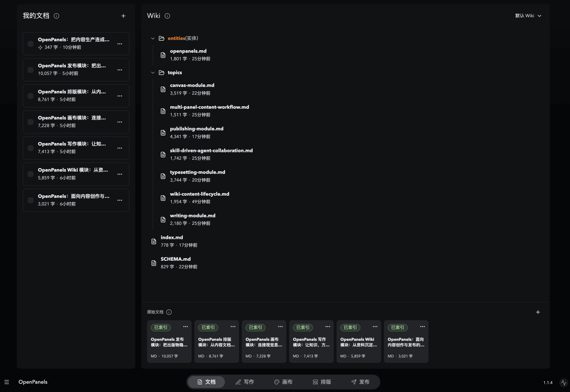
Task: Click the file icon of openpanels.md
Action: [163, 55]
